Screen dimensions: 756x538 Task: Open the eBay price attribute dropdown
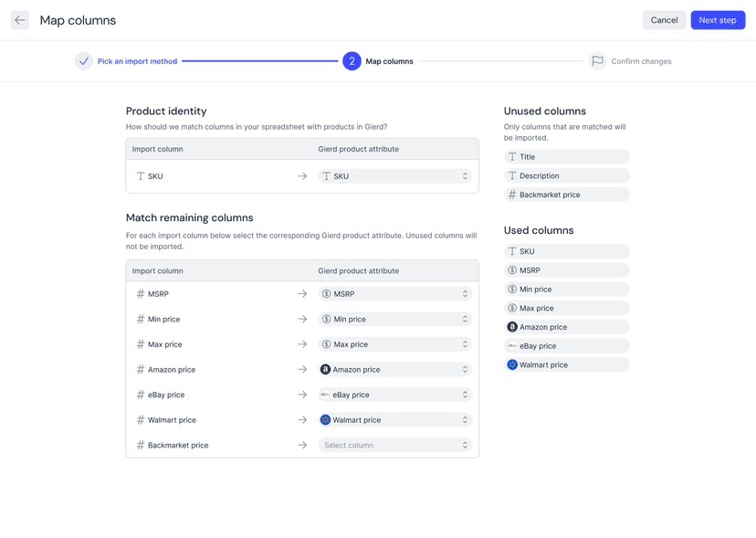click(x=394, y=395)
